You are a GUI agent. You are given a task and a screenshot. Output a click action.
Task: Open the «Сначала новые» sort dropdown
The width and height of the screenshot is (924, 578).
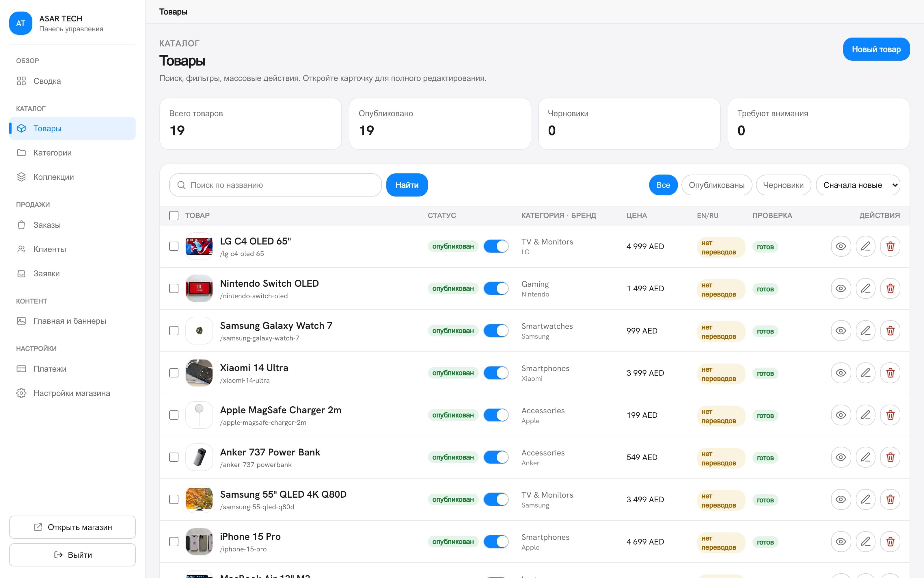click(x=858, y=185)
